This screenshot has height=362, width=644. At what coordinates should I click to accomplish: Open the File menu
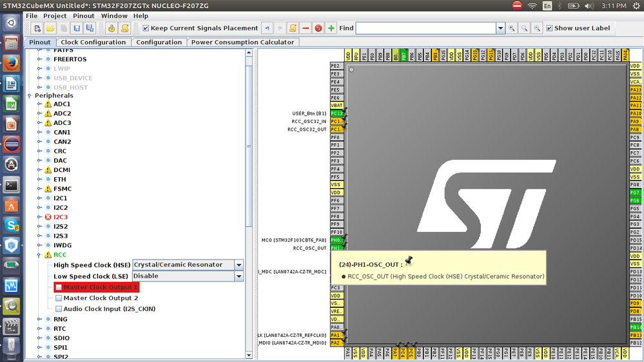click(x=32, y=16)
